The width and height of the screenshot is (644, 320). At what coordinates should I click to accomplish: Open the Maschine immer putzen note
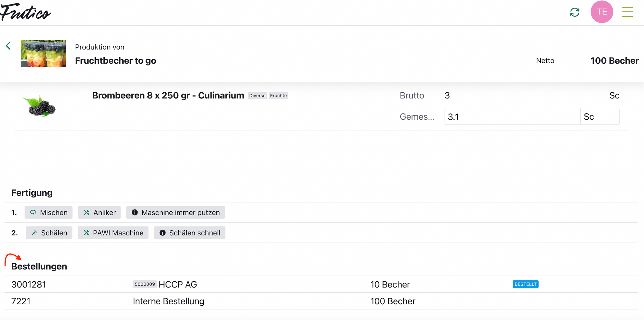(175, 213)
